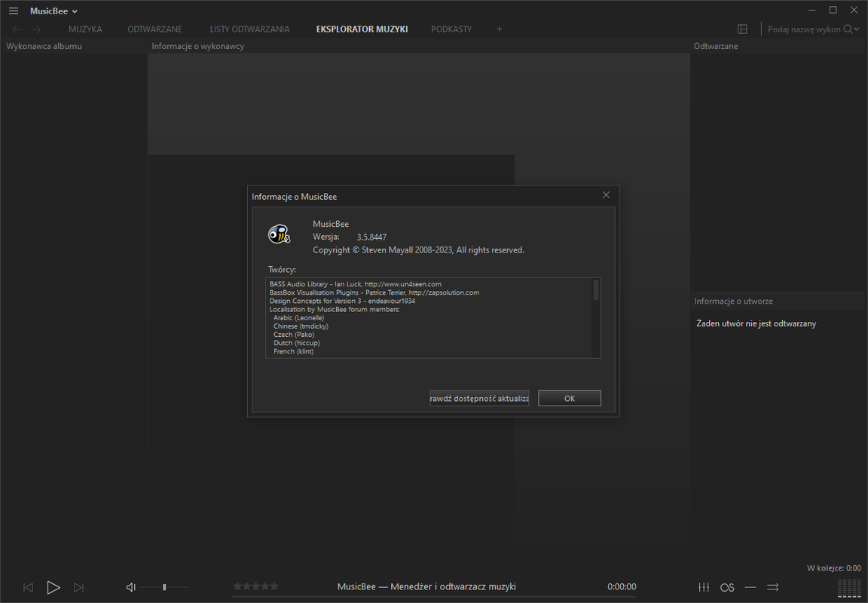Click the playback progress bar
This screenshot has height=603, width=868.
(434, 597)
